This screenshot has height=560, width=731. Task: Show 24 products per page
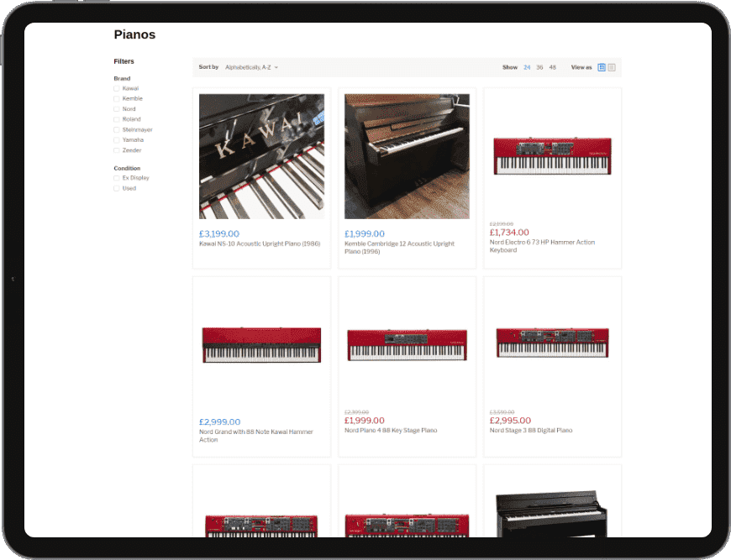point(527,67)
